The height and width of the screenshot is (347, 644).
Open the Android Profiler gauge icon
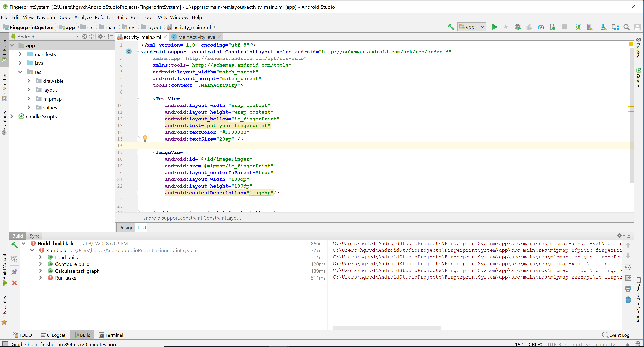click(541, 27)
